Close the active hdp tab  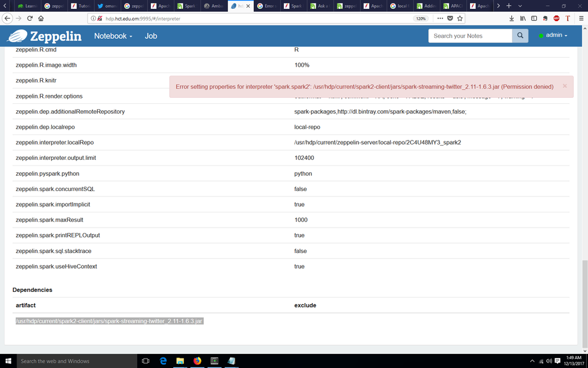coord(248,6)
